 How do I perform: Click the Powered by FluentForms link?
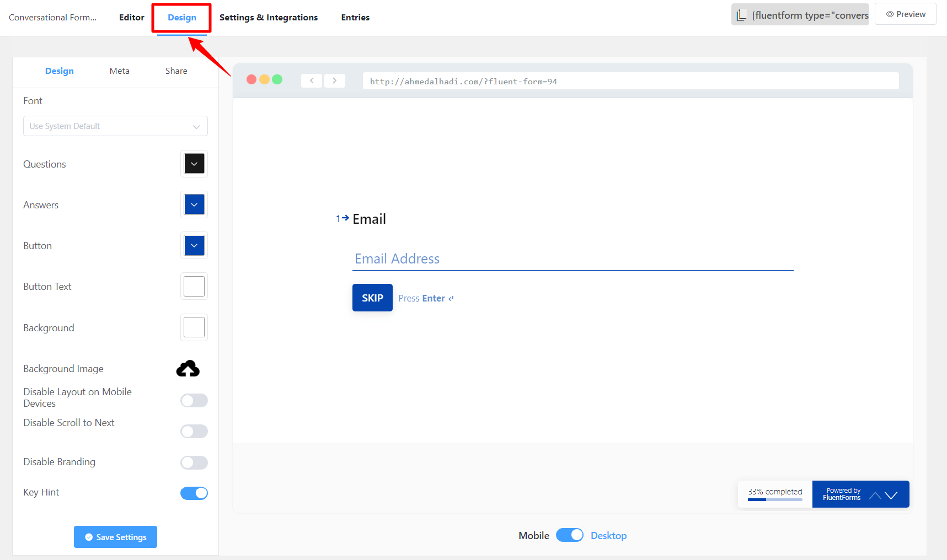842,494
